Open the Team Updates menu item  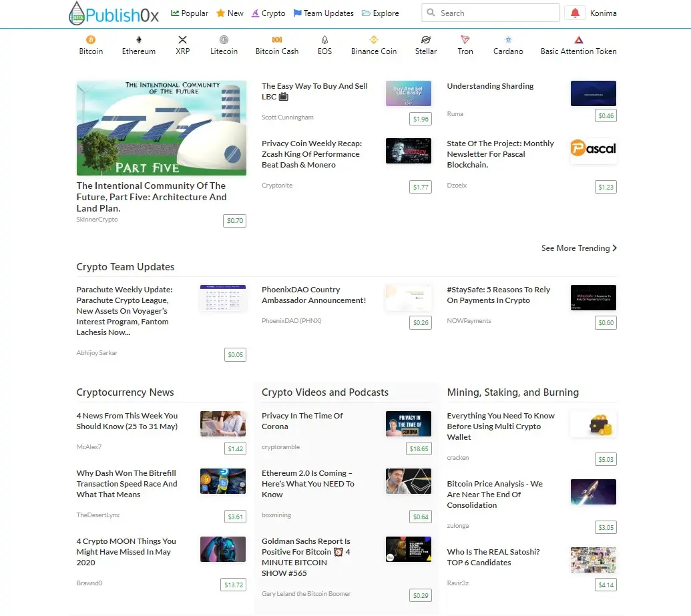[323, 13]
